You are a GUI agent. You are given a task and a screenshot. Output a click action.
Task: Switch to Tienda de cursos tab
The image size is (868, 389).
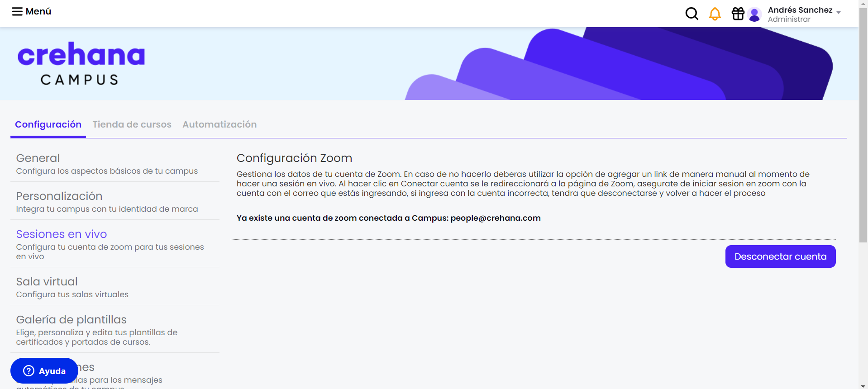click(132, 124)
